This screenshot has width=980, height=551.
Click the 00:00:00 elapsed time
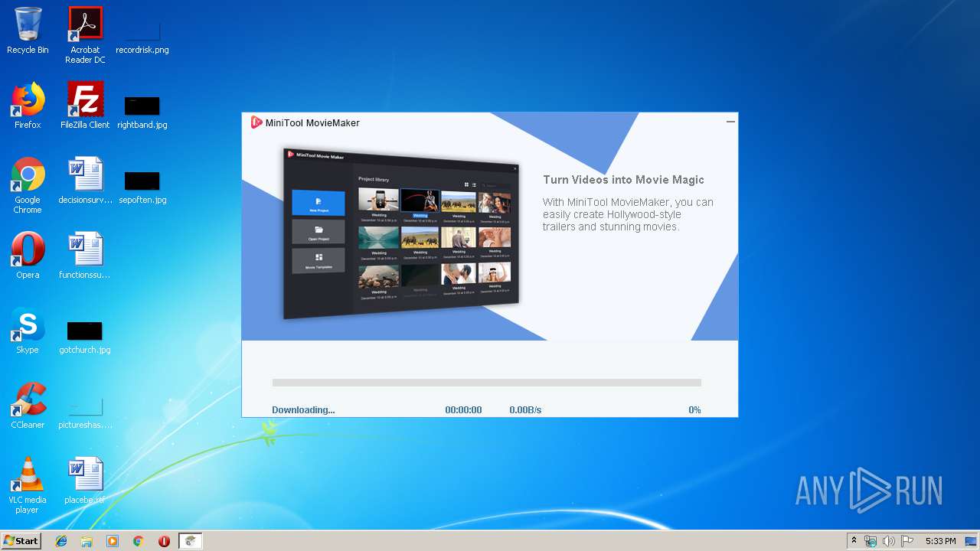click(463, 410)
